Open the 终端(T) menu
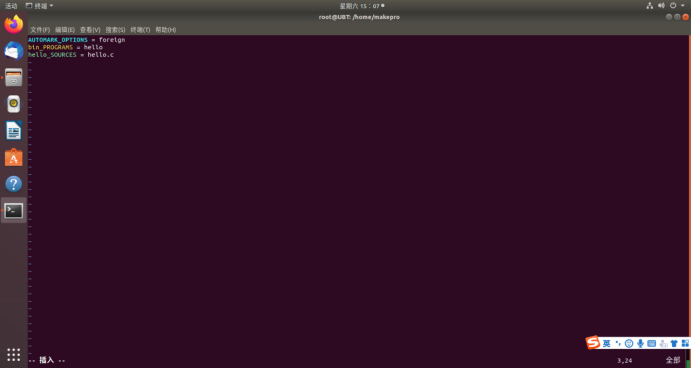The image size is (691, 368). coord(140,30)
